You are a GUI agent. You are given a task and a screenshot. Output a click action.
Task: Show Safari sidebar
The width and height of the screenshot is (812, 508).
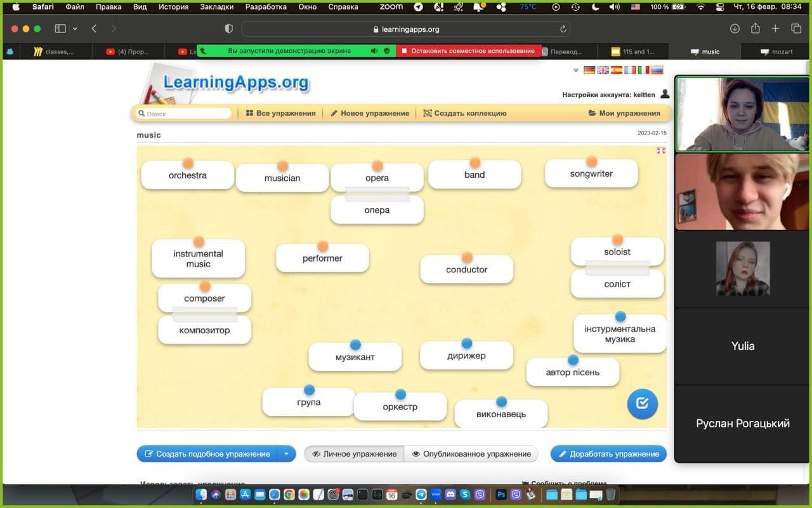[60, 29]
